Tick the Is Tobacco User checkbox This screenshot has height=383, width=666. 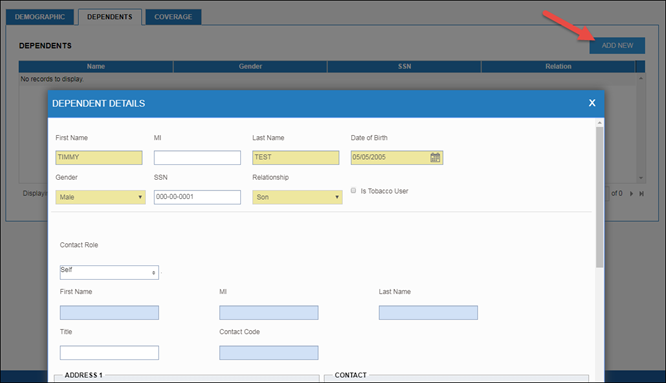353,191
